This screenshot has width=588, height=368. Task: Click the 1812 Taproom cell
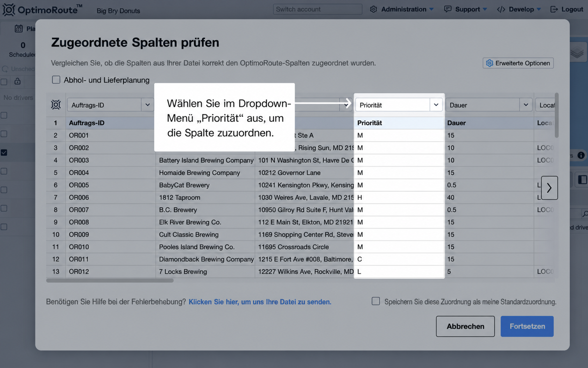[x=205, y=197]
